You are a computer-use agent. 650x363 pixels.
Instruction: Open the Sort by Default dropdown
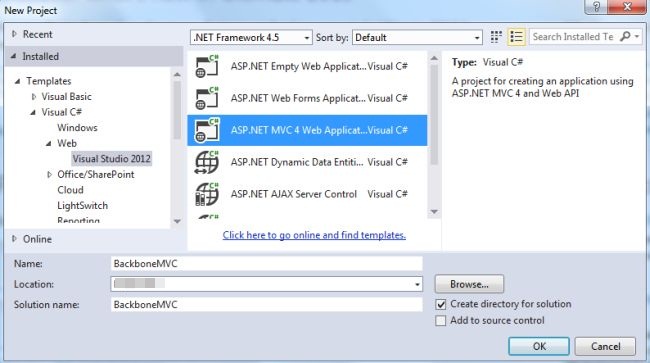tap(417, 37)
